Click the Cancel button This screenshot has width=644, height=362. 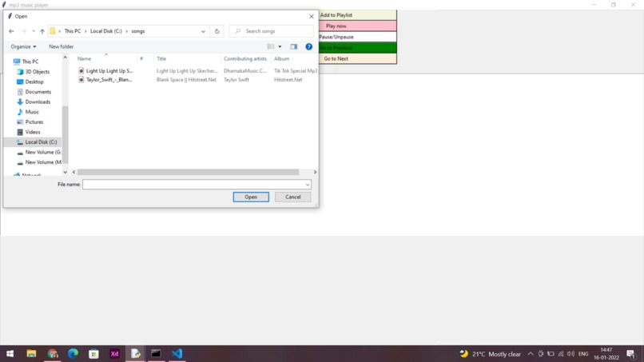pyautogui.click(x=293, y=197)
